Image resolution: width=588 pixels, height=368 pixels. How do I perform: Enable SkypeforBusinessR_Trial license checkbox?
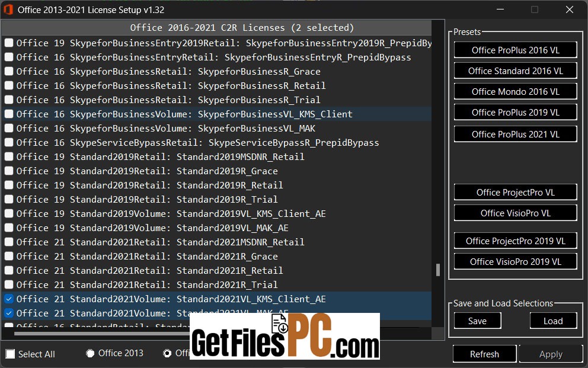pos(9,100)
